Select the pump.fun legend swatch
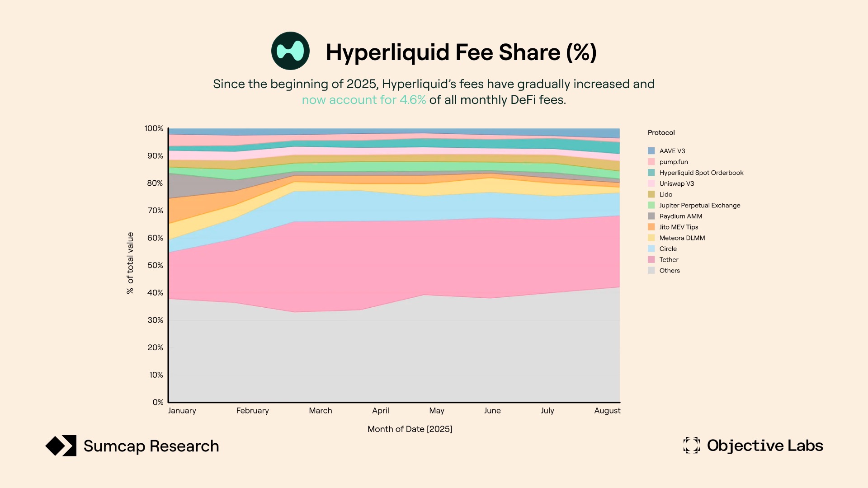Image resolution: width=868 pixels, height=488 pixels. 651,162
